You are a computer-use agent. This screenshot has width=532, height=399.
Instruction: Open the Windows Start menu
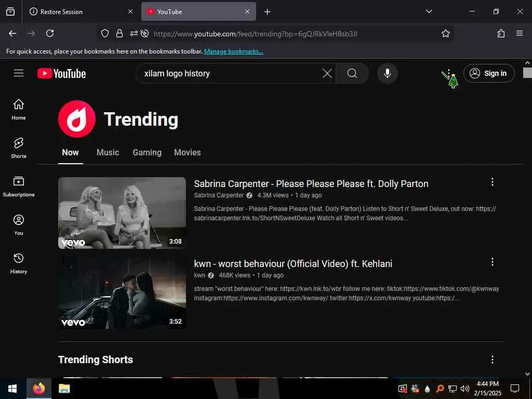click(12, 389)
